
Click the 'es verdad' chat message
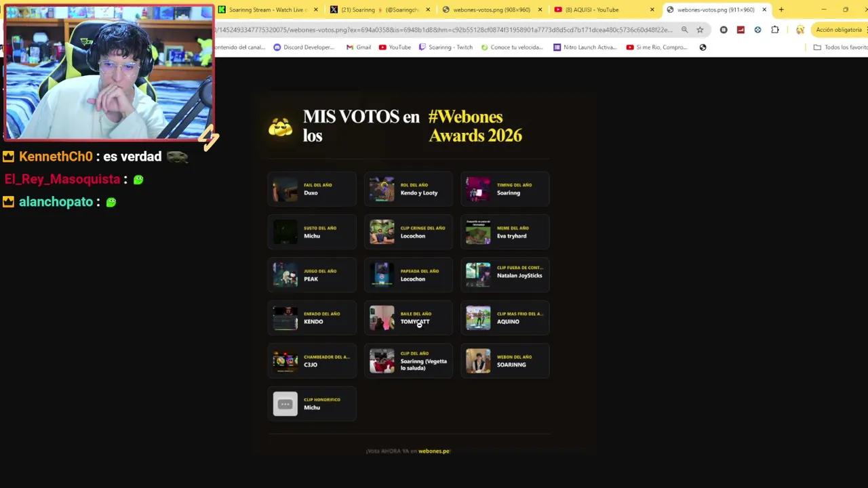coord(132,157)
